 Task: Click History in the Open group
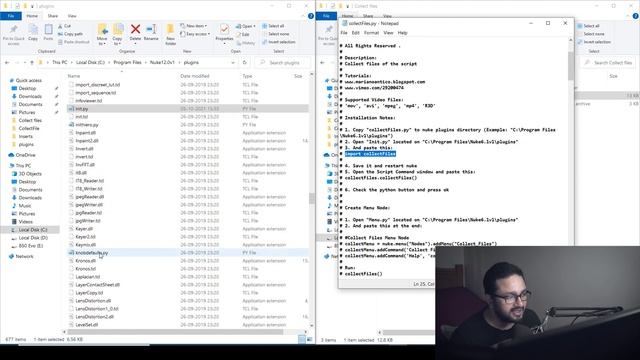point(245,42)
